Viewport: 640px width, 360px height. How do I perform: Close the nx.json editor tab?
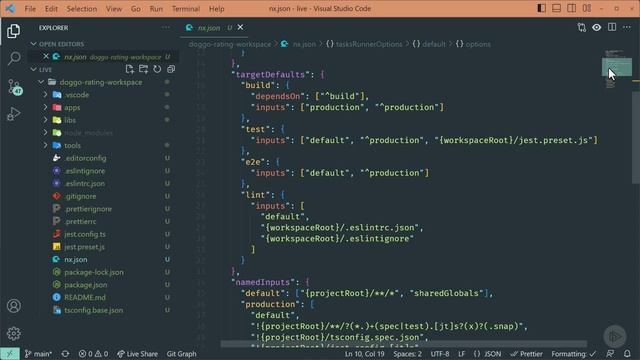pos(240,27)
